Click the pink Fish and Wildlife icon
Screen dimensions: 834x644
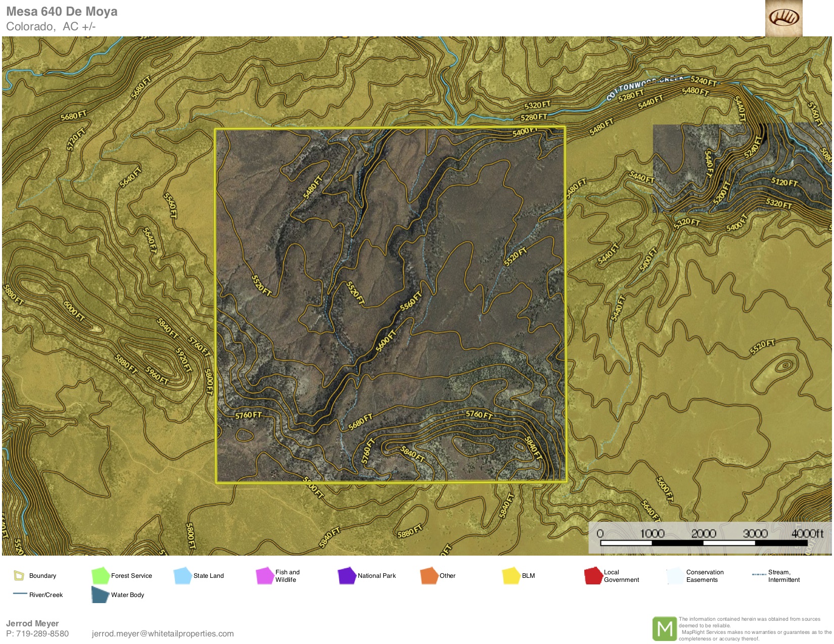(264, 576)
